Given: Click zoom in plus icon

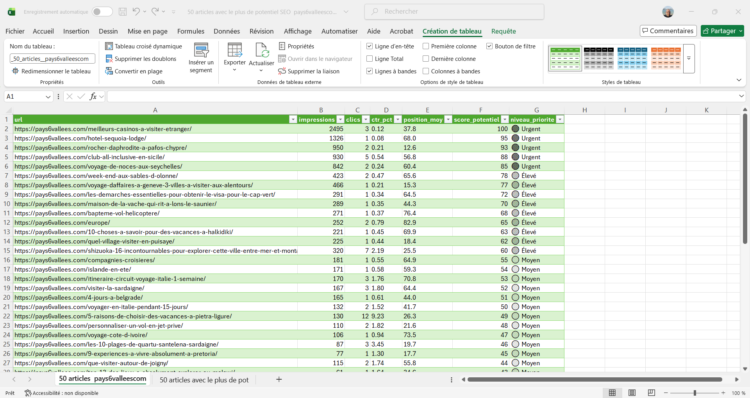Looking at the screenshot, I should [x=723, y=393].
